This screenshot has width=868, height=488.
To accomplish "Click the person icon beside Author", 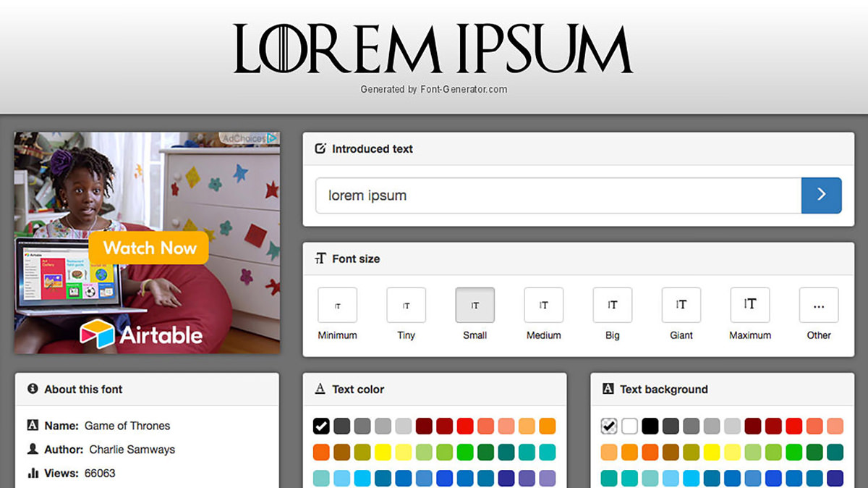I will (x=33, y=449).
